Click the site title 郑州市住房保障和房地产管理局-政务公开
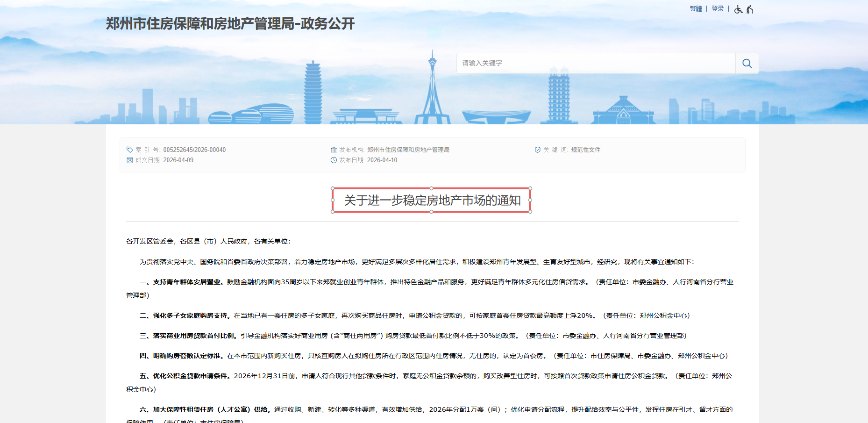 point(230,23)
